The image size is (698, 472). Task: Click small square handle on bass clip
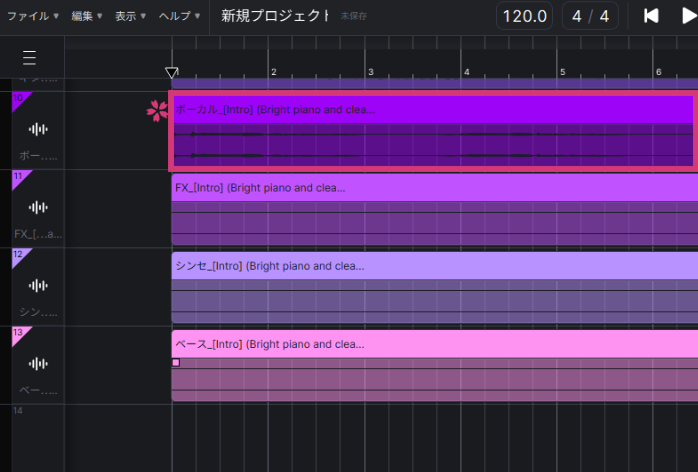pyautogui.click(x=176, y=362)
